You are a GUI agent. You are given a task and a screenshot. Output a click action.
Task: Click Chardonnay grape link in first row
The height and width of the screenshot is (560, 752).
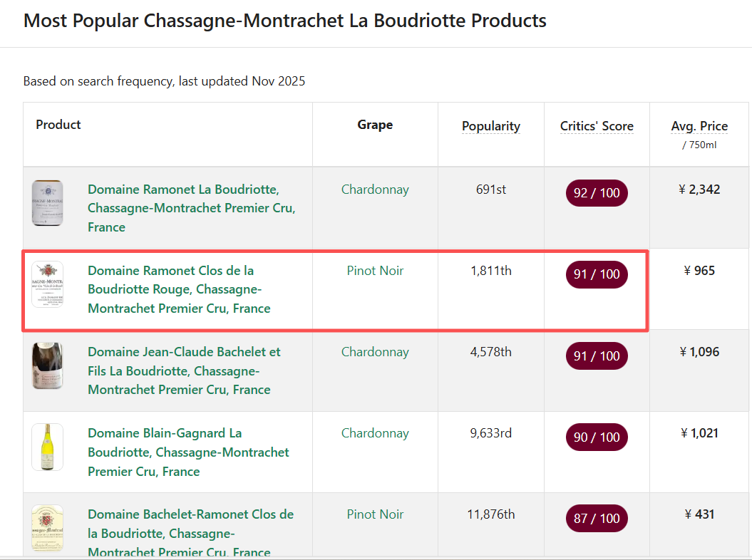[x=375, y=190]
